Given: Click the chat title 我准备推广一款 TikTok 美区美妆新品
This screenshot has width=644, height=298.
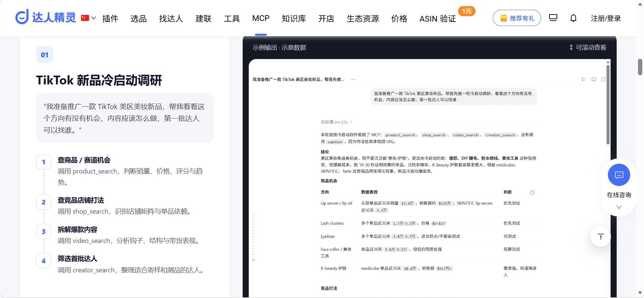Looking at the screenshot, I should (x=298, y=79).
